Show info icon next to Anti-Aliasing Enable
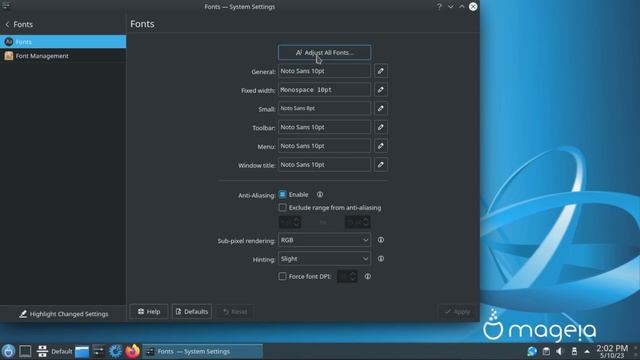The height and width of the screenshot is (360, 640). [320, 195]
